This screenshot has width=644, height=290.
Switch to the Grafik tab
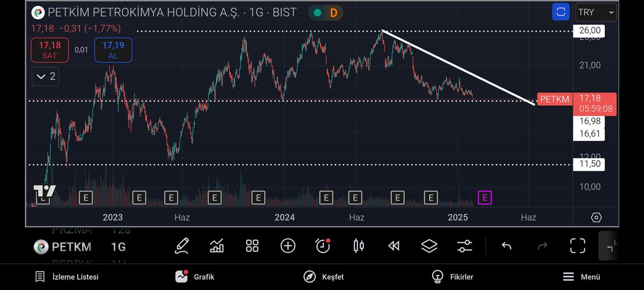195,277
